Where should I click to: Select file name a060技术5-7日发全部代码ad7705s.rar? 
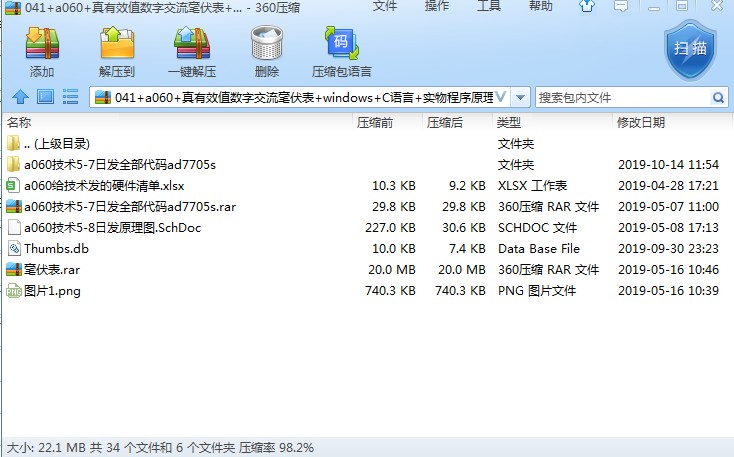click(x=130, y=207)
